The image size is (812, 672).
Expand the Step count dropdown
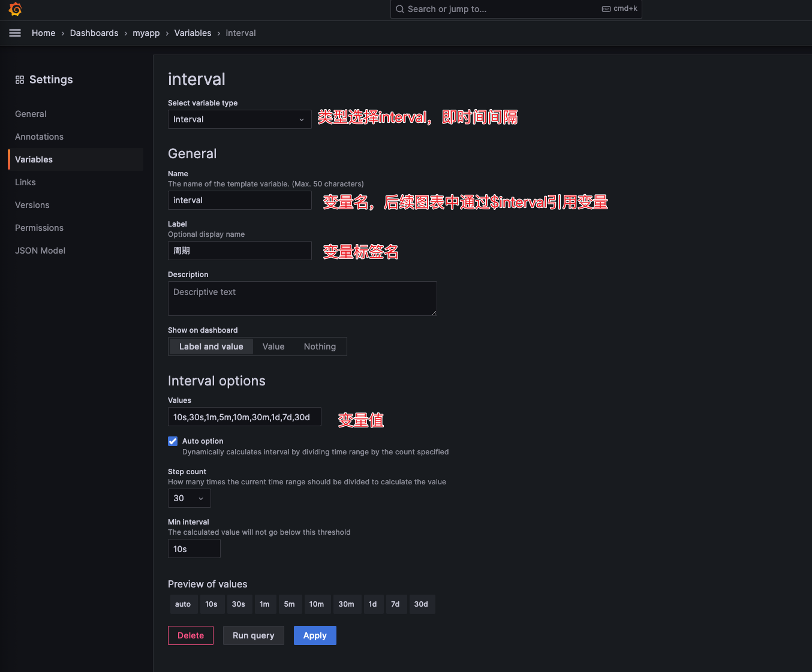point(189,498)
